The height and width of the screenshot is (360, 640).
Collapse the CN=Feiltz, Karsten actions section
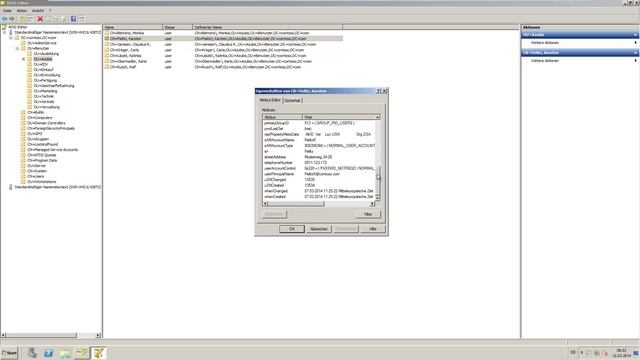tap(635, 53)
